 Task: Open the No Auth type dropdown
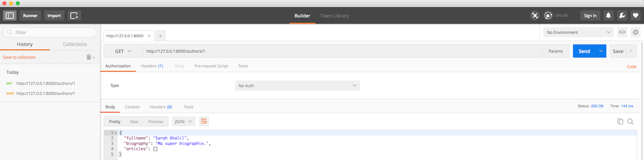pyautogui.click(x=298, y=85)
